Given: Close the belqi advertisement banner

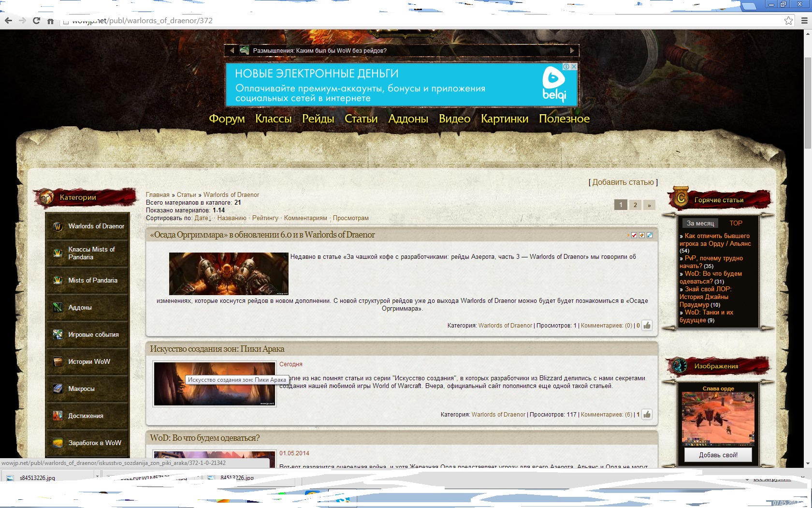Looking at the screenshot, I should (574, 67).
